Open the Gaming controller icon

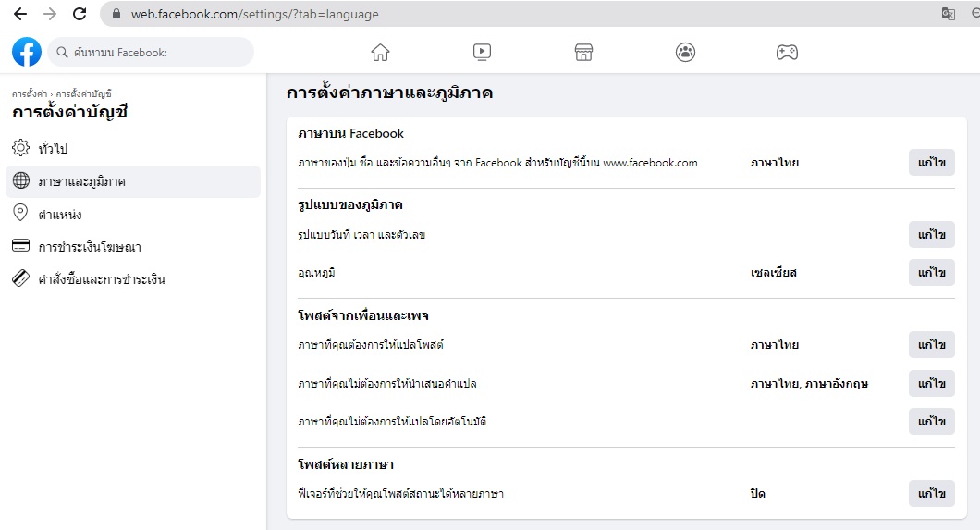(787, 53)
